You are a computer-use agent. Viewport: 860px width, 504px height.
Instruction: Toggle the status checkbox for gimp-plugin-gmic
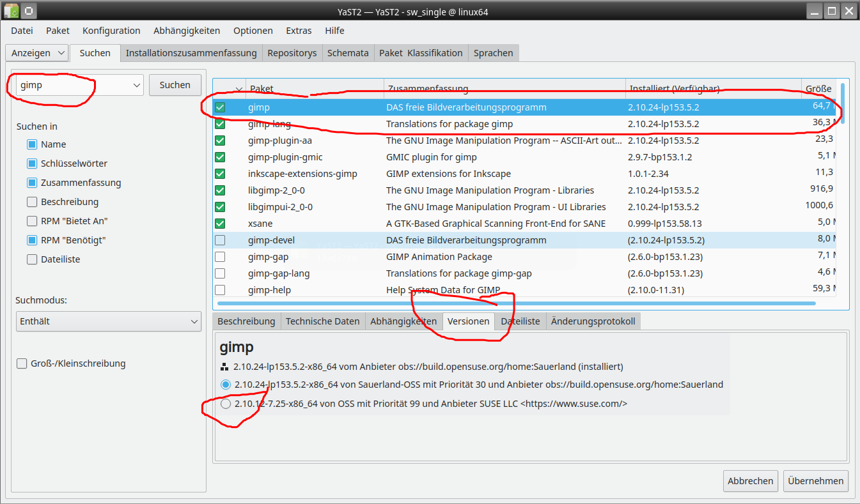pos(220,157)
